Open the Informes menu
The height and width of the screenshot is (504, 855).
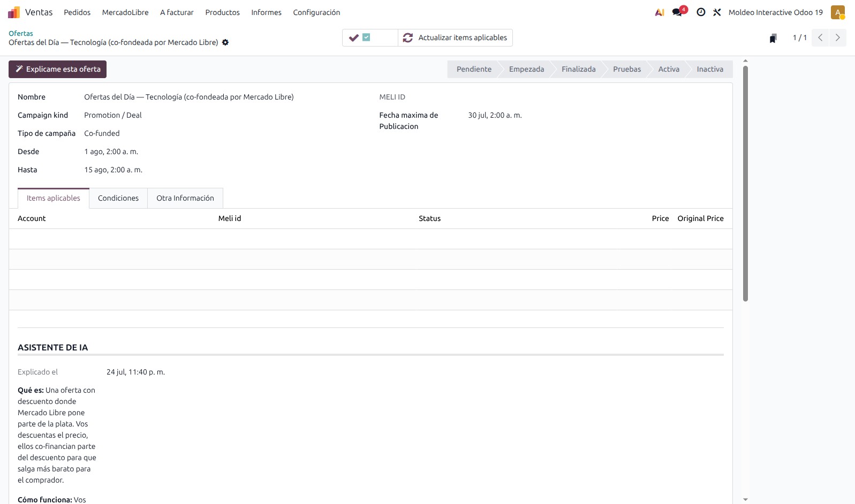pos(266,12)
